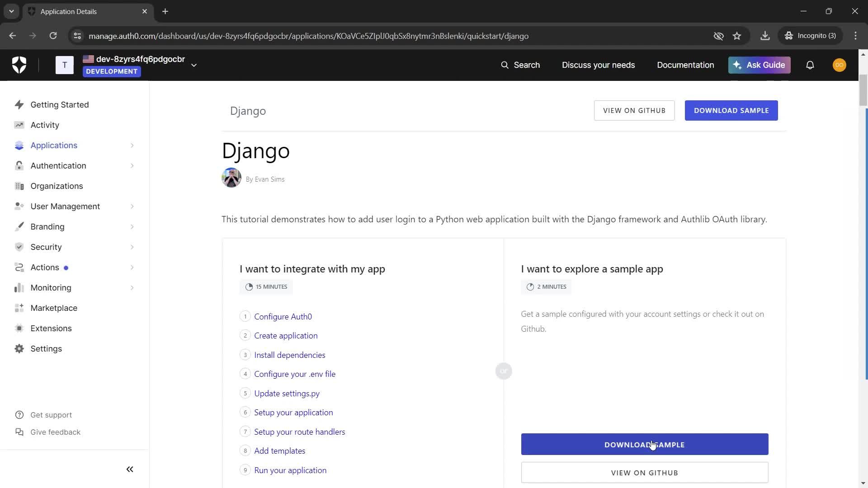The height and width of the screenshot is (488, 868).
Task: Click the Applications layers icon
Action: click(x=19, y=145)
